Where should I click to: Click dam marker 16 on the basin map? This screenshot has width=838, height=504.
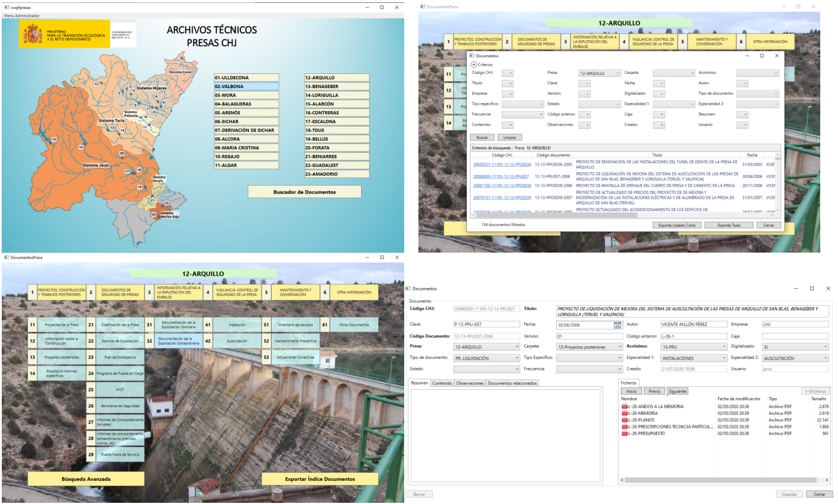click(81, 147)
